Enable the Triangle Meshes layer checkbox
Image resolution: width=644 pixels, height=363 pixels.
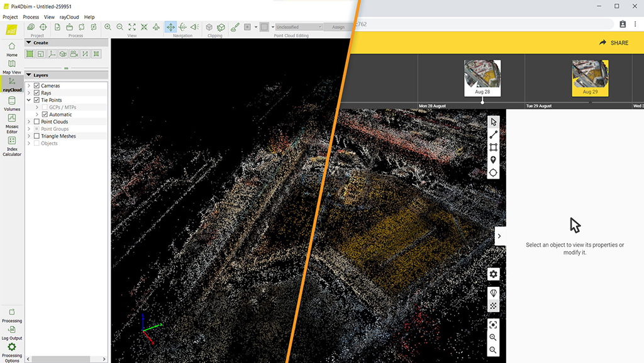pyautogui.click(x=36, y=136)
